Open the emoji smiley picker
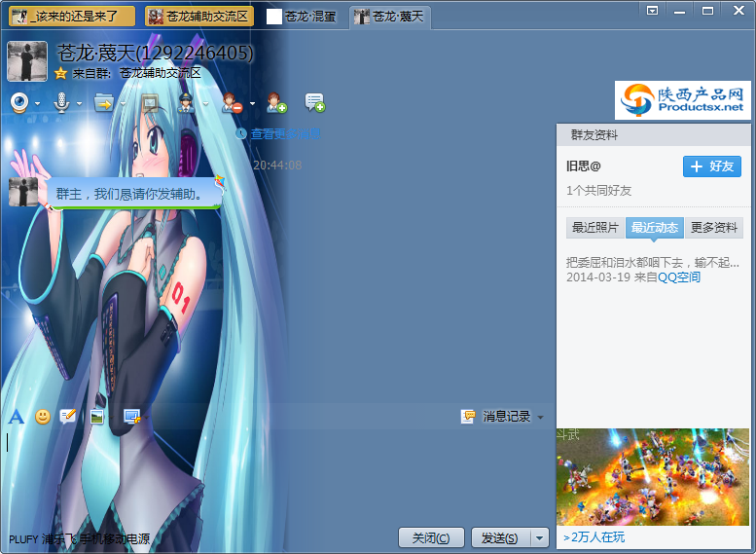The width and height of the screenshot is (756, 554). point(43,417)
